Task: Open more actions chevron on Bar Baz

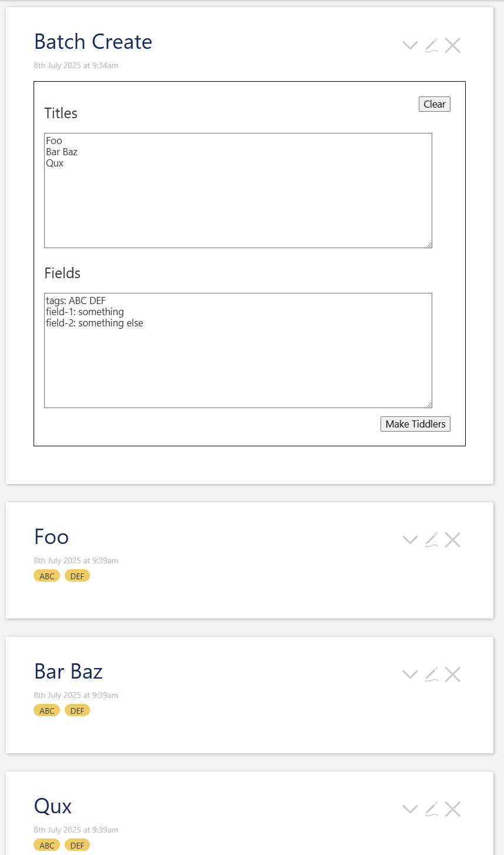Action: tap(410, 674)
